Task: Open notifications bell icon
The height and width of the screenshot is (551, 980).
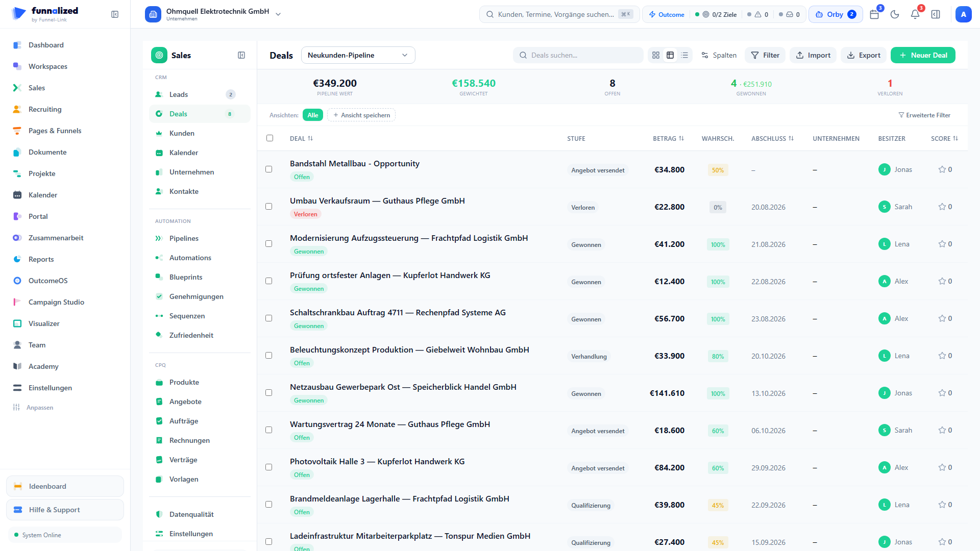Action: pyautogui.click(x=915, y=14)
